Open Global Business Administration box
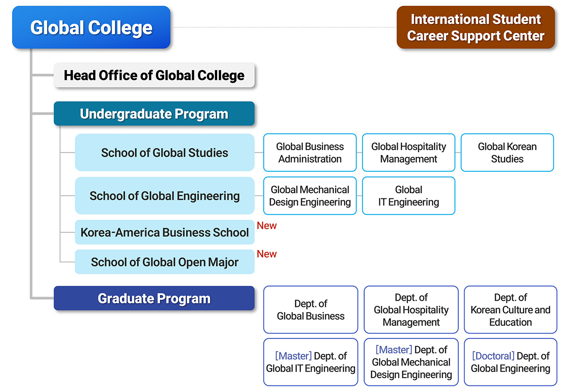The height and width of the screenshot is (392, 577). [310, 153]
